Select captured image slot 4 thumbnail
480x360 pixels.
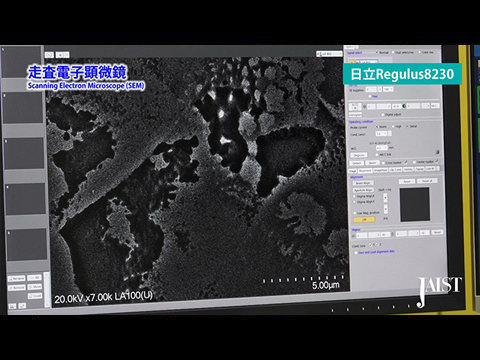coord(25,199)
